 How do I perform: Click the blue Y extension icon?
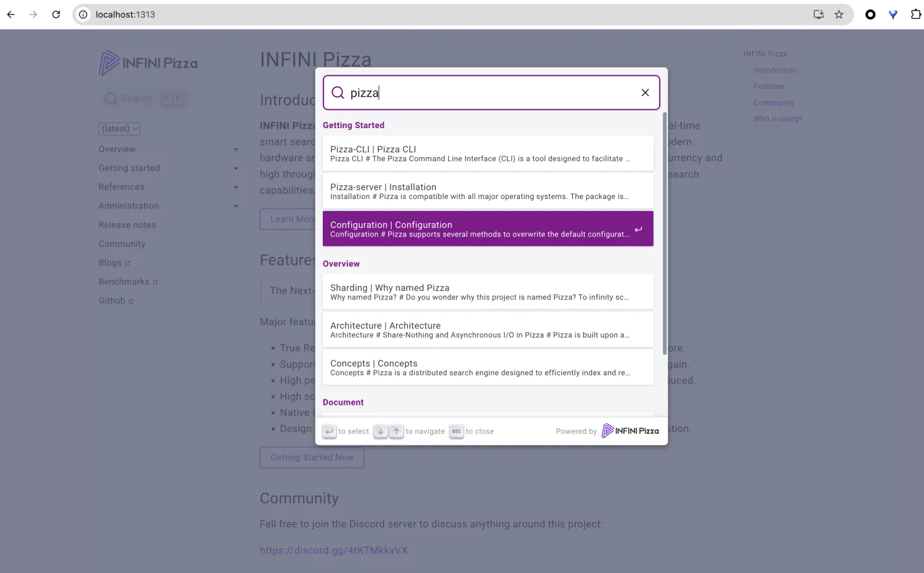[893, 14]
